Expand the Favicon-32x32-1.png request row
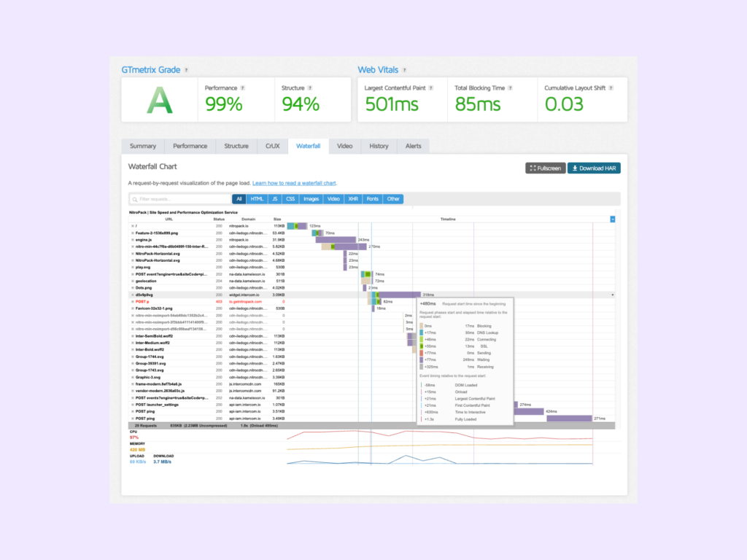This screenshot has width=747, height=560. click(x=133, y=308)
